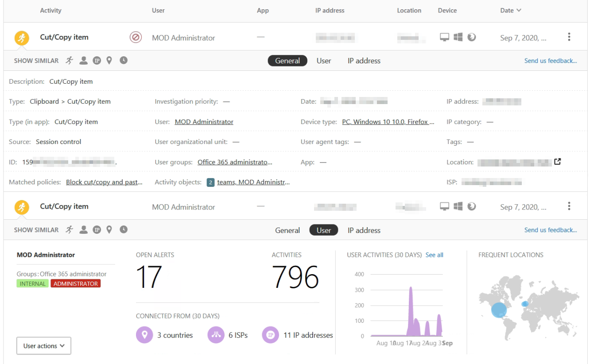Click the Windows logo icon in the first activity row
This screenshot has width=590, height=364.
click(x=458, y=37)
